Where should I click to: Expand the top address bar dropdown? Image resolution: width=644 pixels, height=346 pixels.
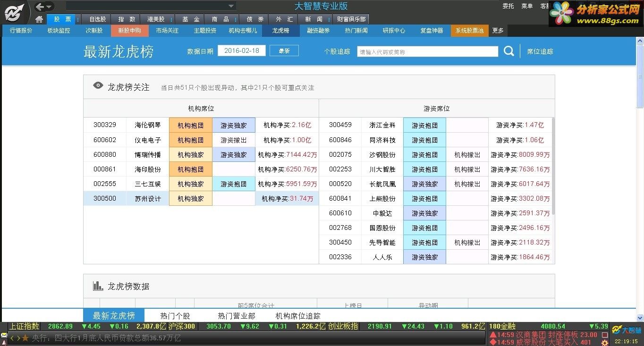point(231,6)
